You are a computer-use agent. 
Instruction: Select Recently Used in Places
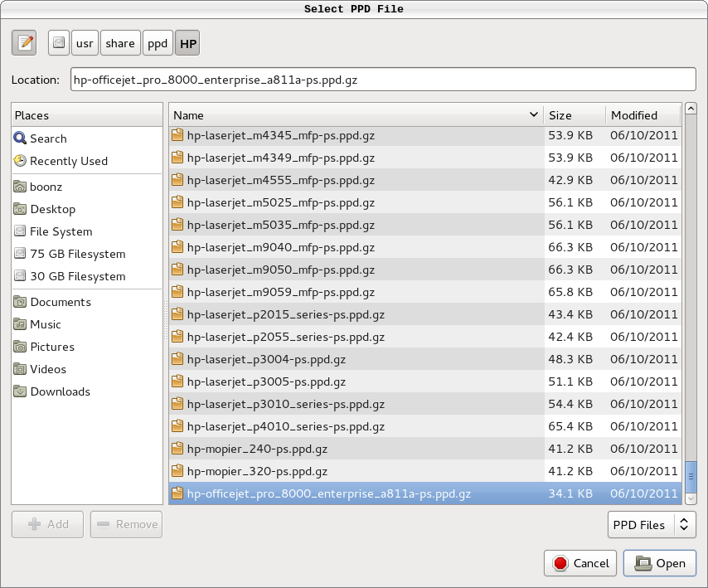[69, 161]
